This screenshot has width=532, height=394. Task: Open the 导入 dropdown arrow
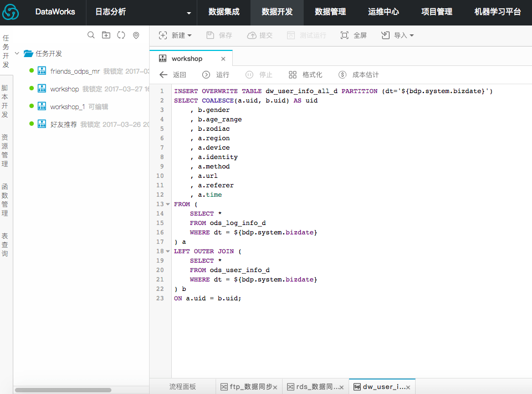click(x=412, y=35)
